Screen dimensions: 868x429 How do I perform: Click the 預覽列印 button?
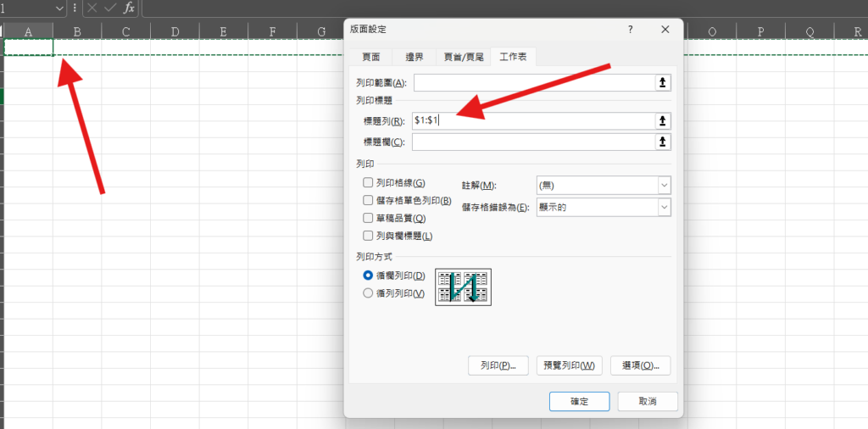tap(568, 365)
